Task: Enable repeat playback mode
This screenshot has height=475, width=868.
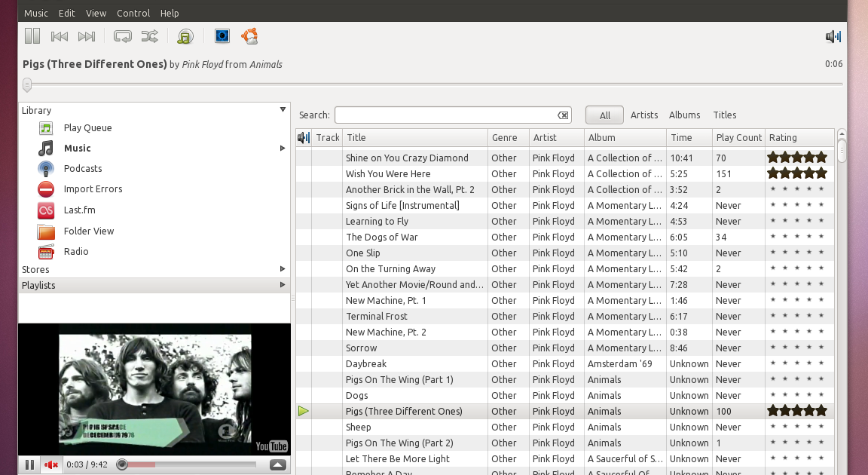Action: [122, 35]
